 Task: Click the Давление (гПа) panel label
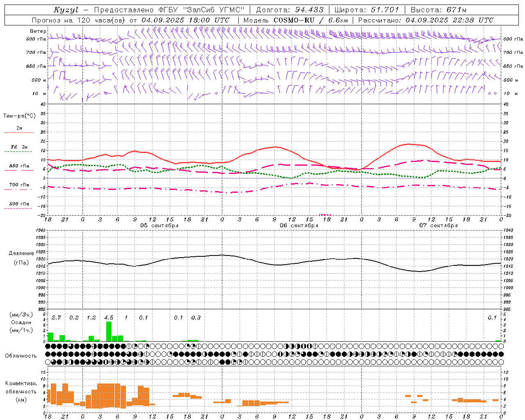click(x=21, y=258)
